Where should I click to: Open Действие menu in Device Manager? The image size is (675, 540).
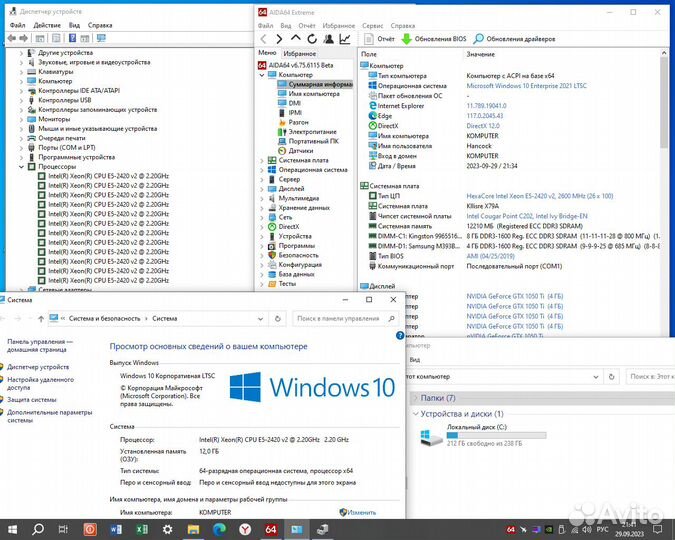(47, 25)
